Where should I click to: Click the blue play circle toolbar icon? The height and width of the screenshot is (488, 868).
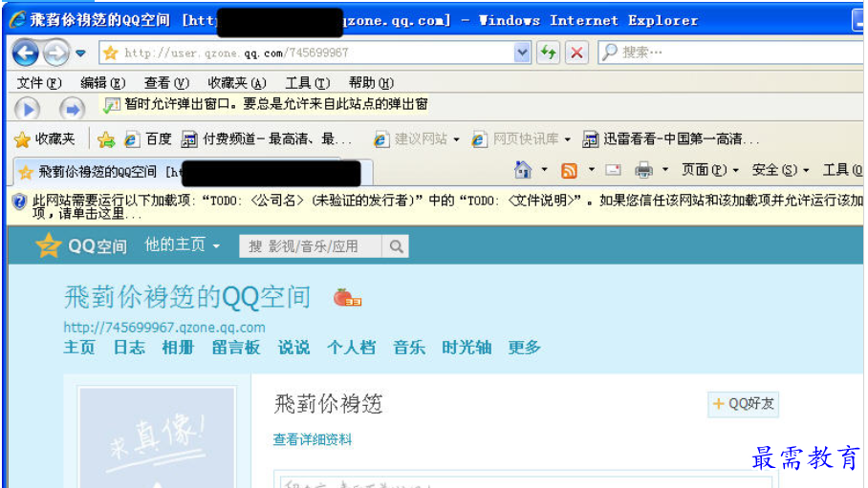(x=27, y=109)
